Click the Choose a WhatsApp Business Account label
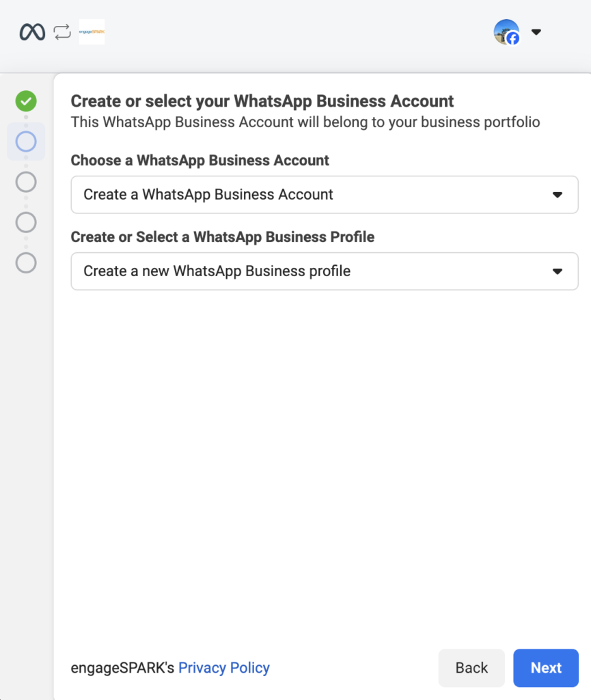Viewport: 591px width, 700px height. [200, 161]
